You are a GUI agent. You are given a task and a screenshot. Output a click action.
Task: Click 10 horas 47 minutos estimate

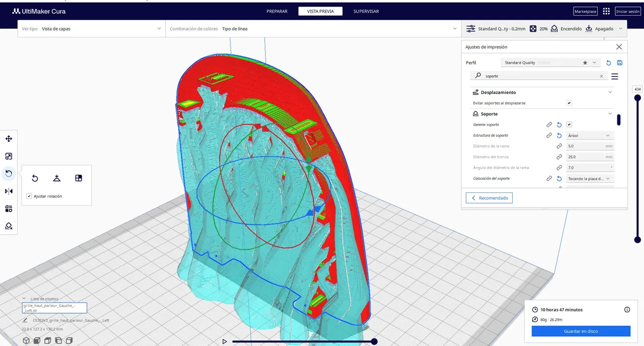(x=561, y=310)
